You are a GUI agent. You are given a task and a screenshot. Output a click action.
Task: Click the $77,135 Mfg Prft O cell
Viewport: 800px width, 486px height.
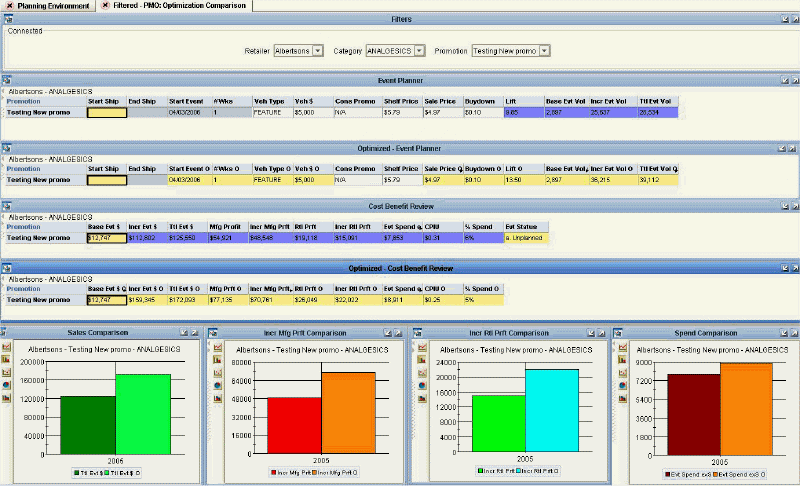(x=228, y=300)
